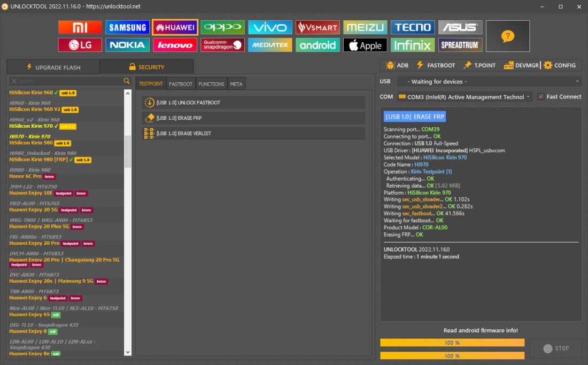588x365 pixels.
Task: Select Huawei Enjoy 20 Plus 5G model
Action: coord(39,227)
